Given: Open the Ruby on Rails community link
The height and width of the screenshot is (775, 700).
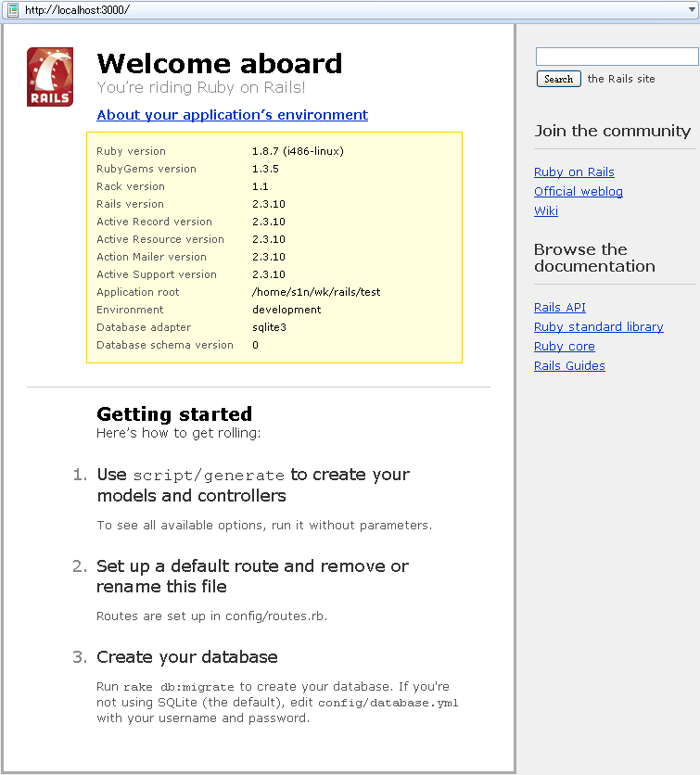Looking at the screenshot, I should click(574, 172).
